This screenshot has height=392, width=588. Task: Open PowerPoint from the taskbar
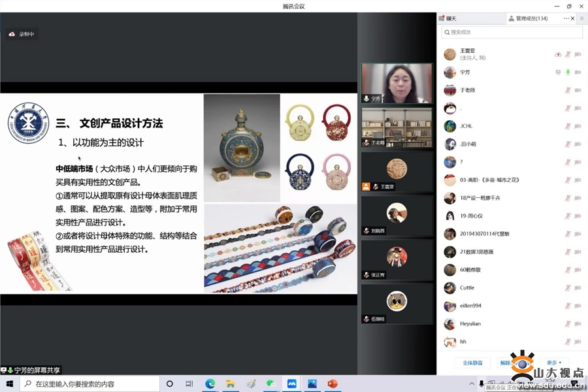[x=333, y=384]
